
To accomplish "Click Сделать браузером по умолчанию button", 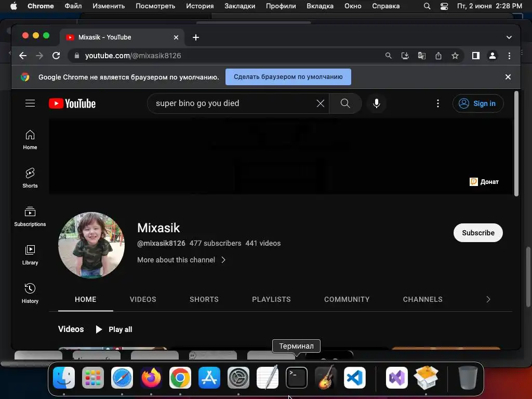I will pyautogui.click(x=288, y=77).
